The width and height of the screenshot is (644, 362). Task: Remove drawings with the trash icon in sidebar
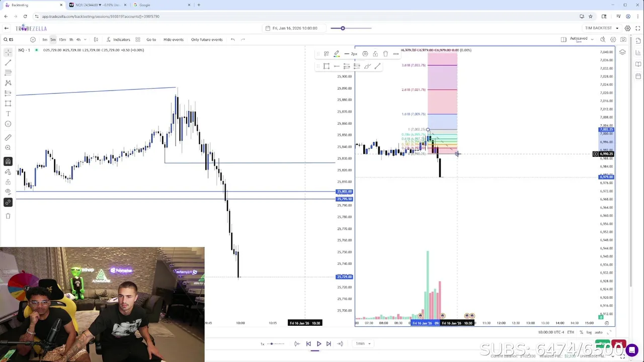coord(8,216)
